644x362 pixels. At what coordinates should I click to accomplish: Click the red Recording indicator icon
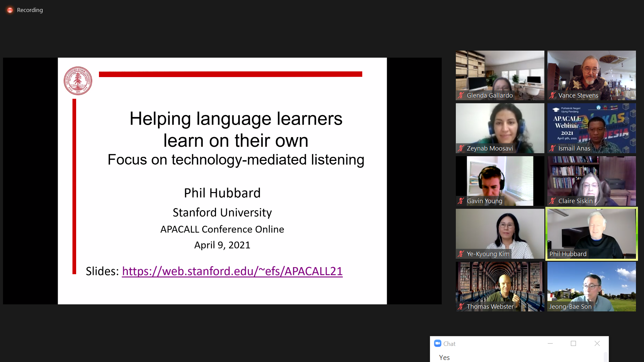click(10, 10)
